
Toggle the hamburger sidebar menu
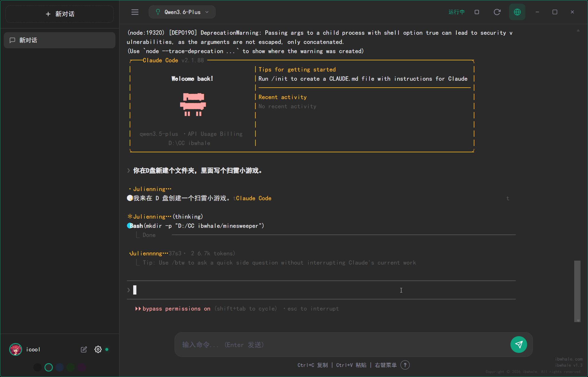pos(135,12)
